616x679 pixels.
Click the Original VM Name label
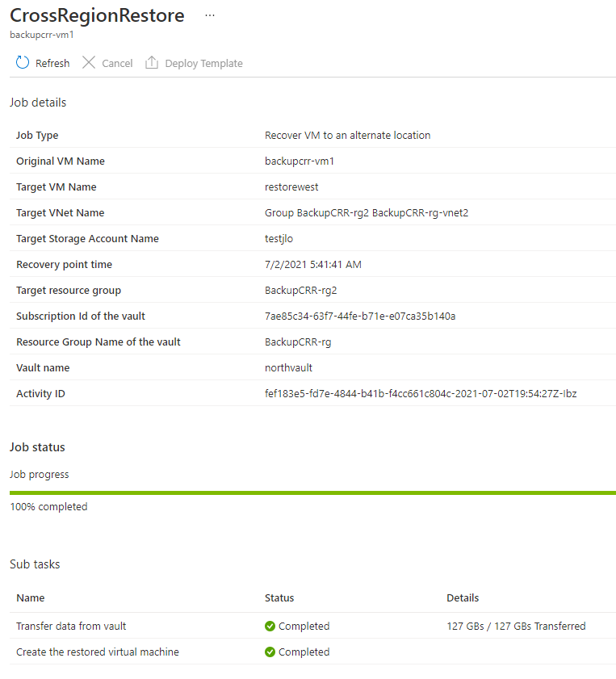pos(61,161)
